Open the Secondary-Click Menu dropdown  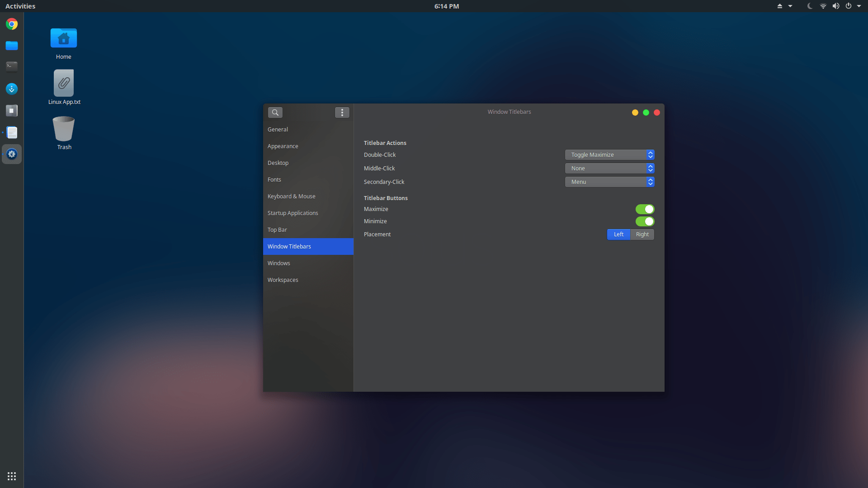click(x=609, y=182)
